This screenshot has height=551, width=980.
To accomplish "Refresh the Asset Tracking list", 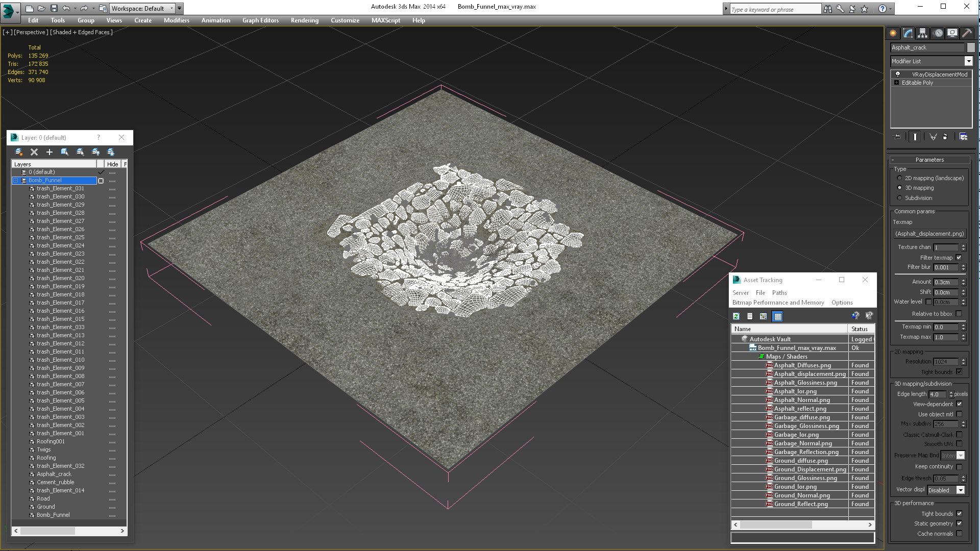I will pyautogui.click(x=736, y=316).
